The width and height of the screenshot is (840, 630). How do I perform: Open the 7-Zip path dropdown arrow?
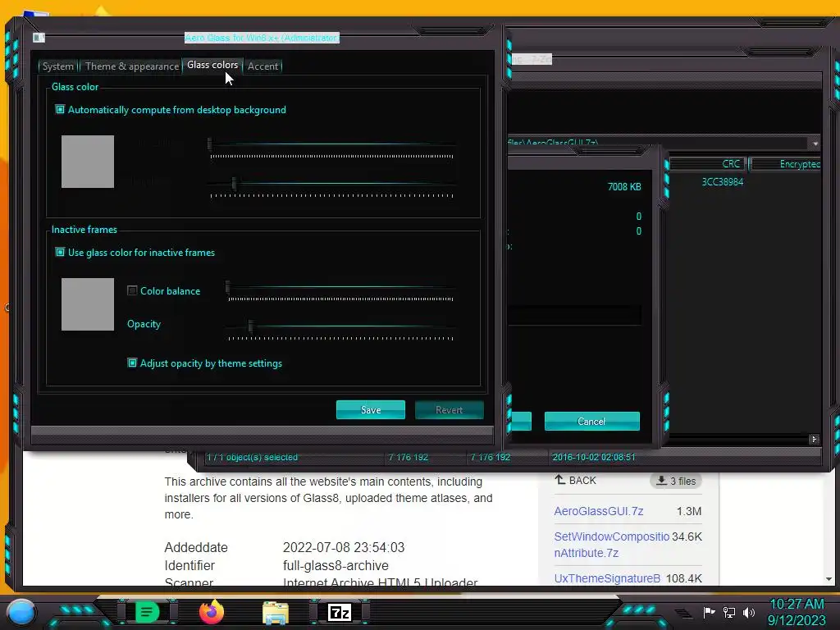tap(815, 144)
